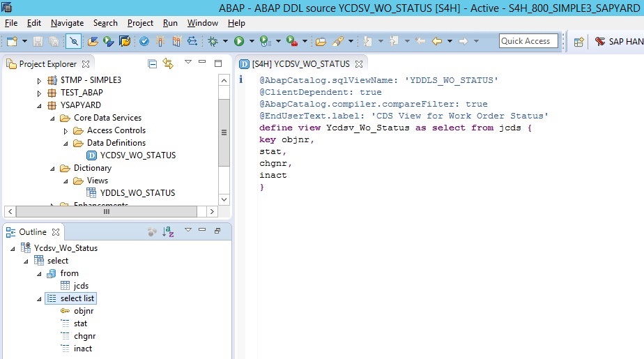Click the Open Perspective icon
Screen dimensions: 644x359
578,42
